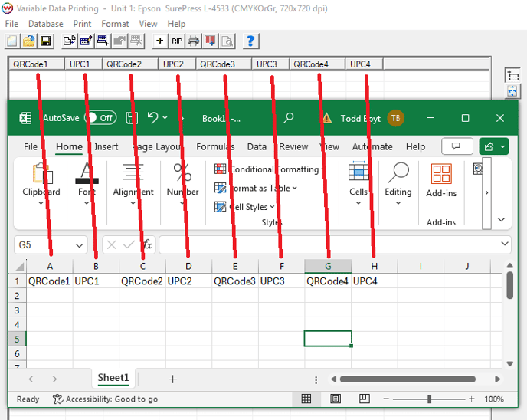The height and width of the screenshot is (420, 527).
Task: Click the printer toolbar icon
Action: click(194, 41)
